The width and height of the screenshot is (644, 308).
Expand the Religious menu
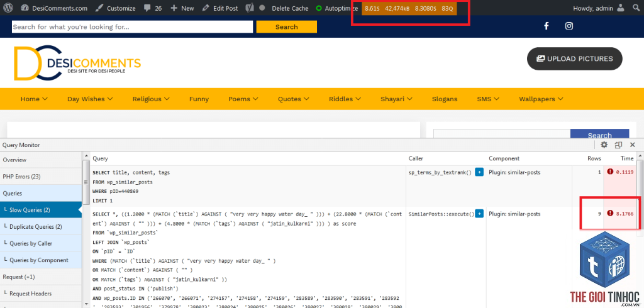point(151,99)
